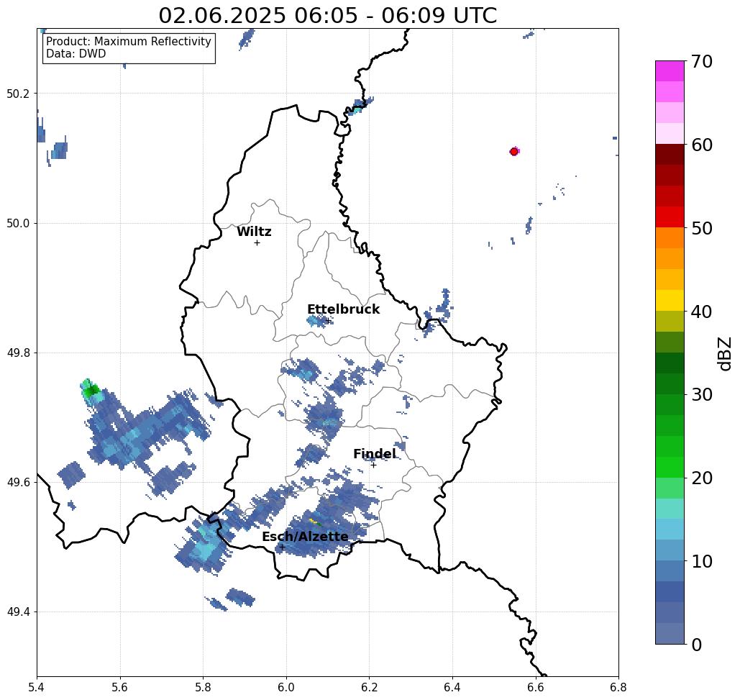Viewport: 740px width, 700px height.
Task: Click the colorbar tick label 70
Action: coord(702,61)
